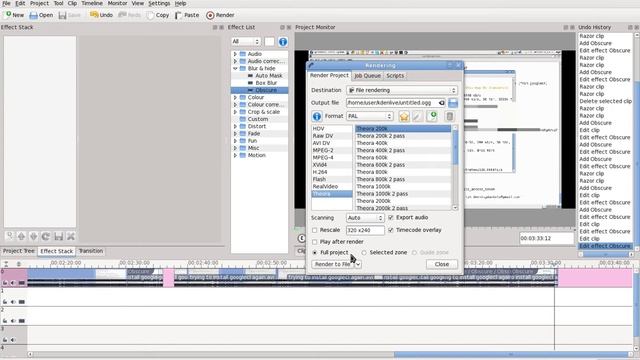The height and width of the screenshot is (360, 640).
Task: Click the move effect up icon in Effect Stack
Action: 21,236
